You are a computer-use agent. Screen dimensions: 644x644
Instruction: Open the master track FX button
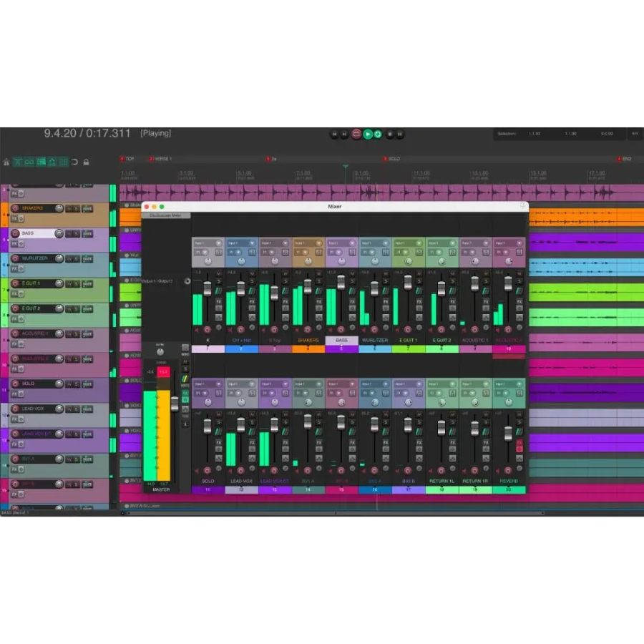pos(185,393)
